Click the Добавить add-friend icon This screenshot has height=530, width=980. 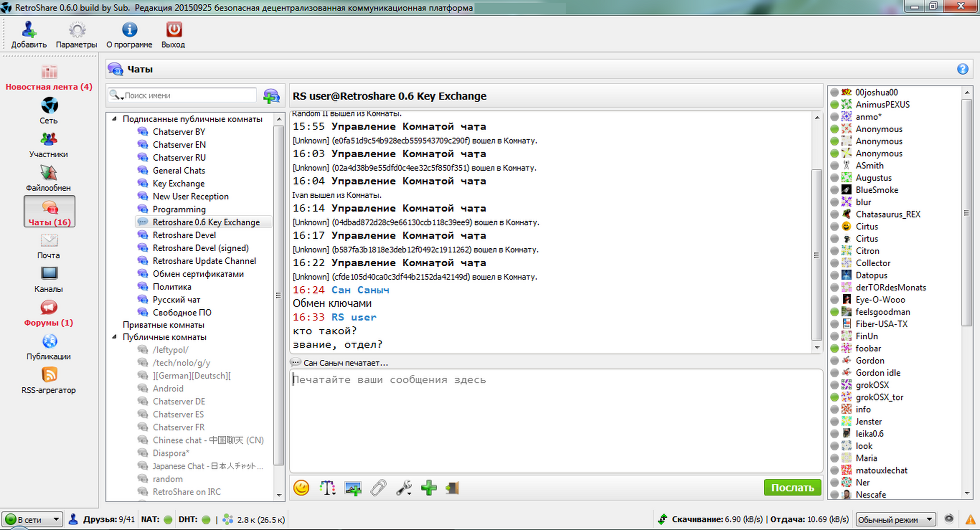pyautogui.click(x=29, y=30)
